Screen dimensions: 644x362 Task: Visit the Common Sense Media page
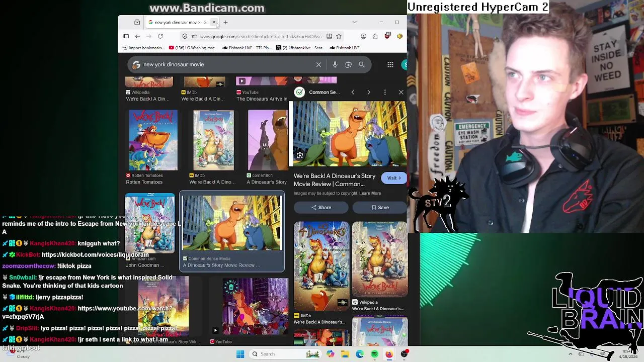click(394, 178)
